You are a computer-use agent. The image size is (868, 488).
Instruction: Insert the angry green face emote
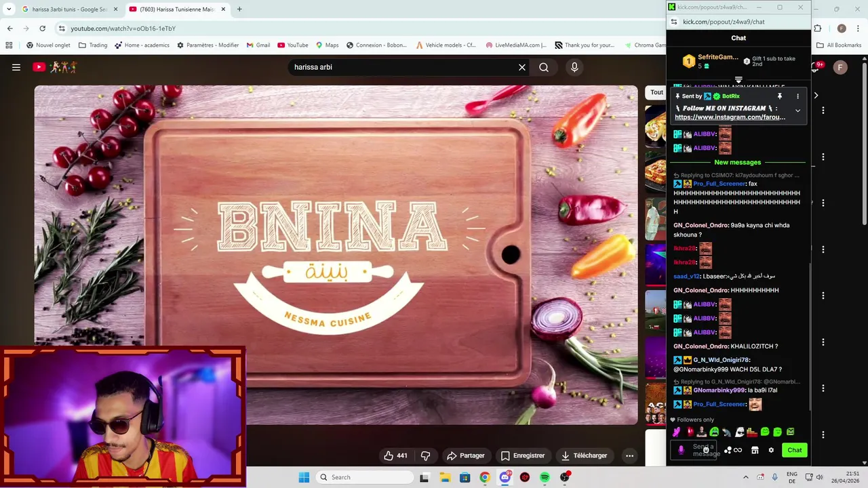(x=790, y=432)
